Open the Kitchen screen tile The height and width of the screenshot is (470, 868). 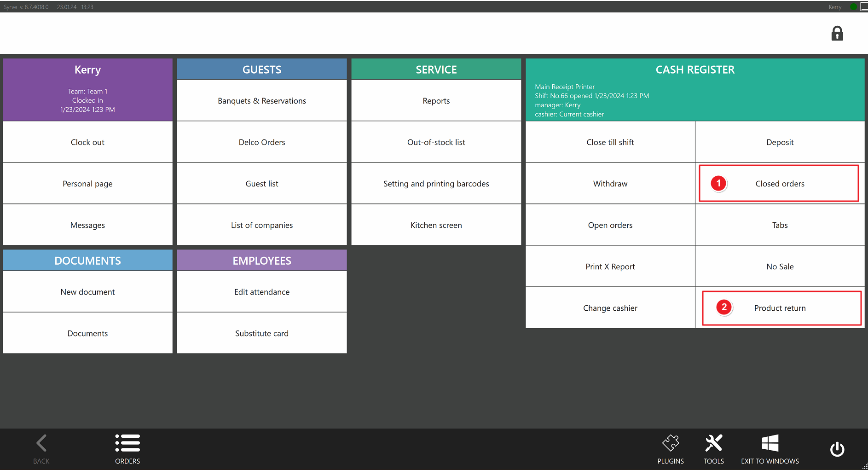(436, 225)
